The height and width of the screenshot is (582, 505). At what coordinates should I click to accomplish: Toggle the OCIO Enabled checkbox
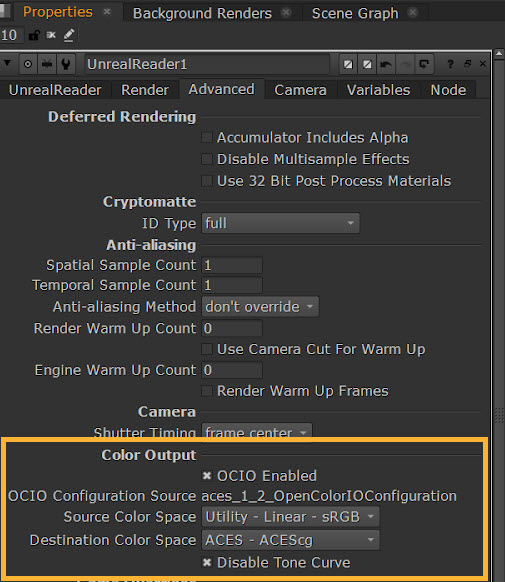click(x=207, y=475)
